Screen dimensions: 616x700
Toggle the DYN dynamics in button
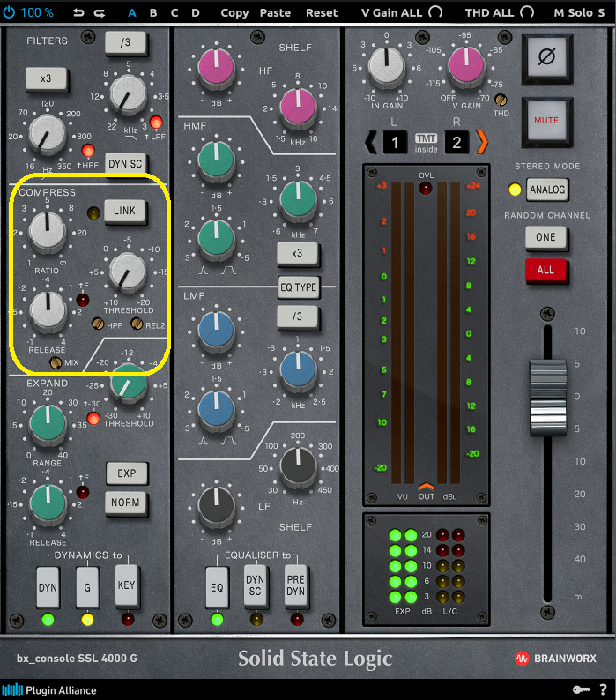coord(48,587)
